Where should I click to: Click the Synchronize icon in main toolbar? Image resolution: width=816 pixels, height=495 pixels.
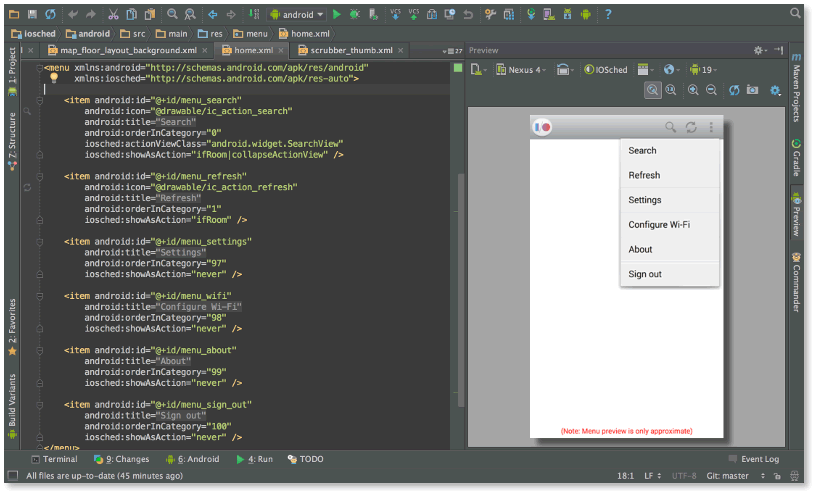[x=50, y=15]
